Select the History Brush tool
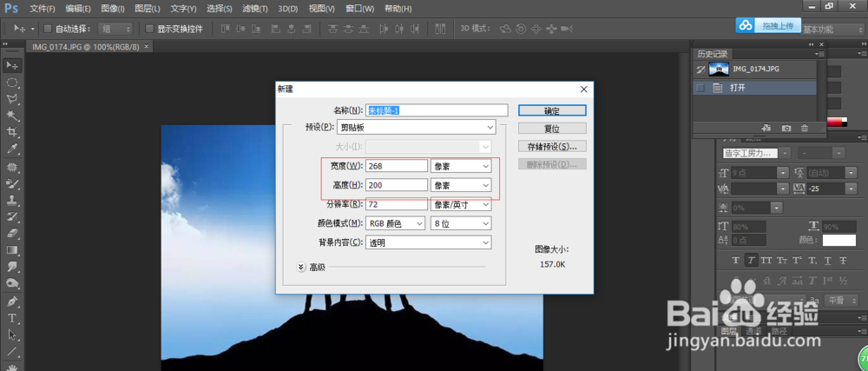This screenshot has height=371, width=868. click(12, 216)
